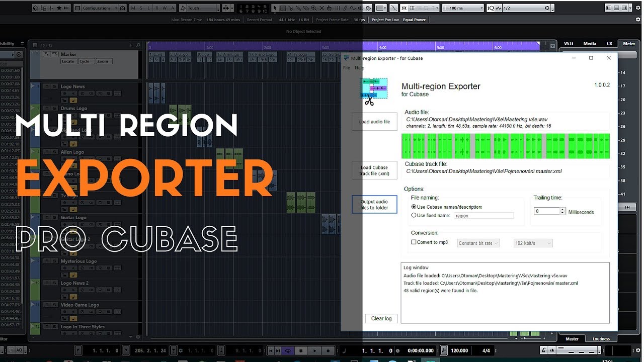Image resolution: width=644 pixels, height=362 pixels.
Task: Toggle the iQ iterative quantize icon
Action: (491, 8)
